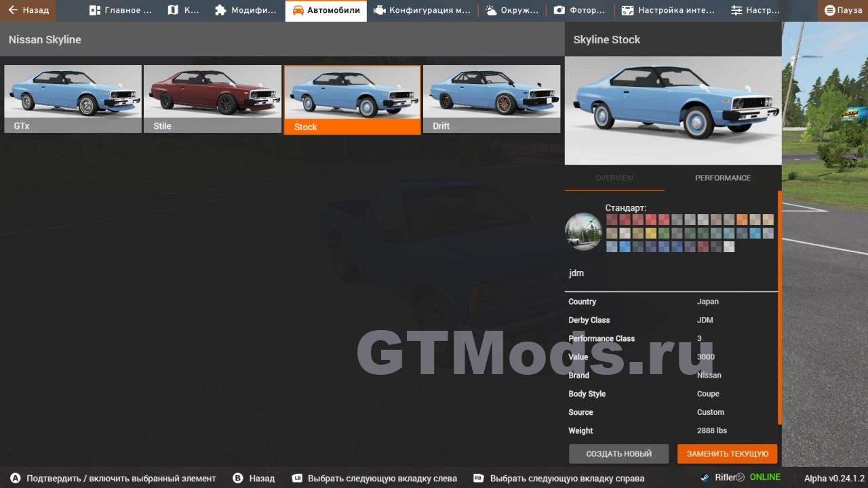Click the Brand value Nissan
The height and width of the screenshot is (488, 868).
(709, 375)
